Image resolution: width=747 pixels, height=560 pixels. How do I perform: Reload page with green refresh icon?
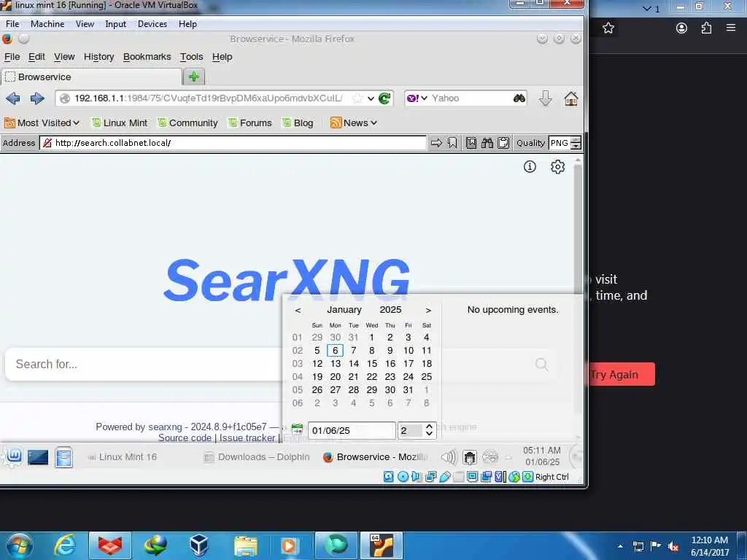[x=384, y=98]
